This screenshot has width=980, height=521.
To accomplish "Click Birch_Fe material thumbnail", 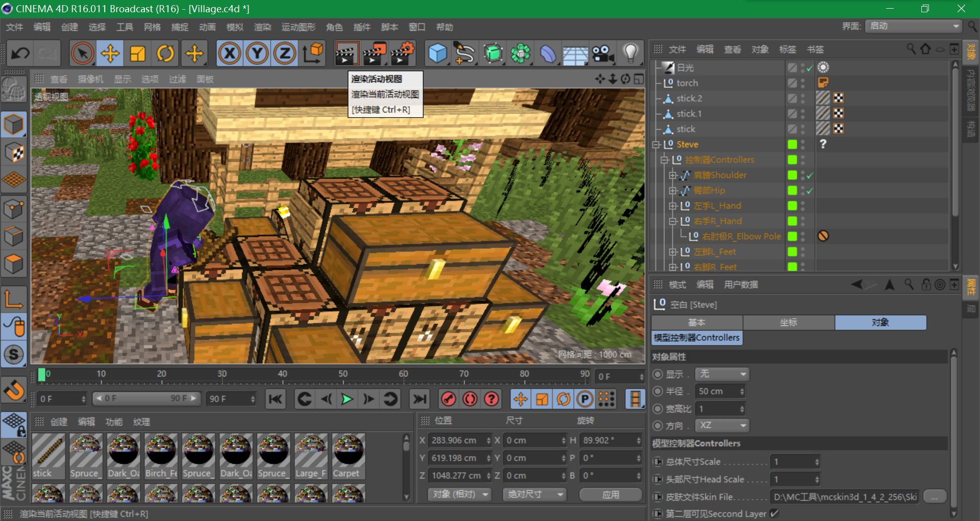I will pyautogui.click(x=161, y=456).
